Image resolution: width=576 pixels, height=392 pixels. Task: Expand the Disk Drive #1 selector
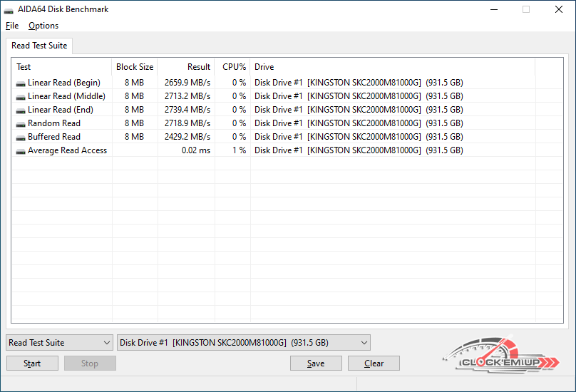(x=243, y=343)
